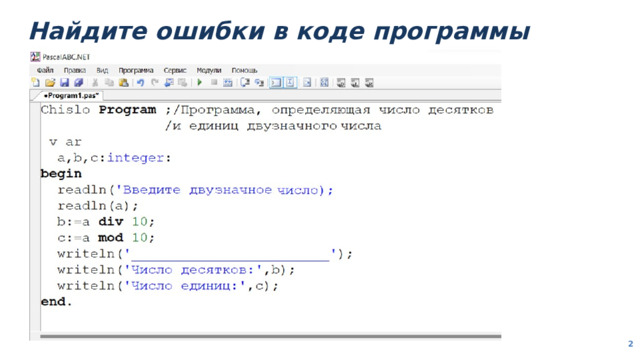Open the Модули menu

point(209,70)
